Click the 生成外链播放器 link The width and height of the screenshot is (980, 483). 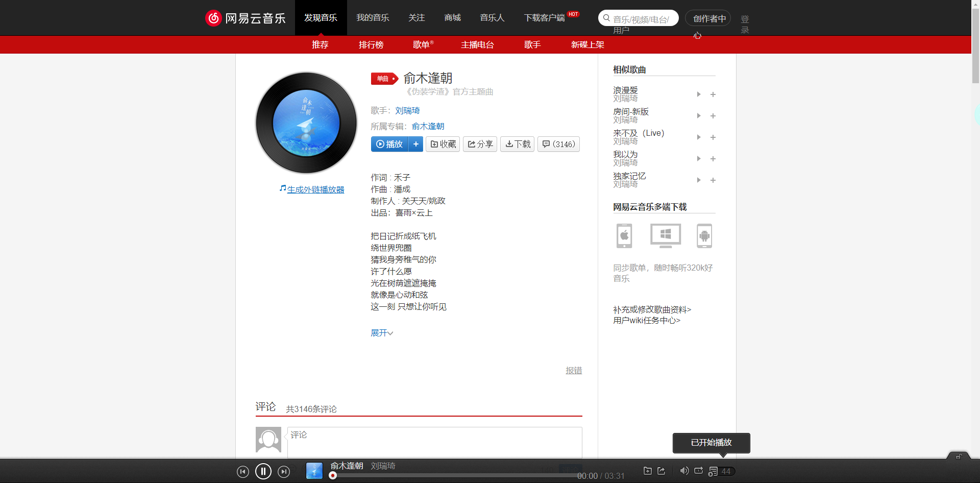coord(315,189)
